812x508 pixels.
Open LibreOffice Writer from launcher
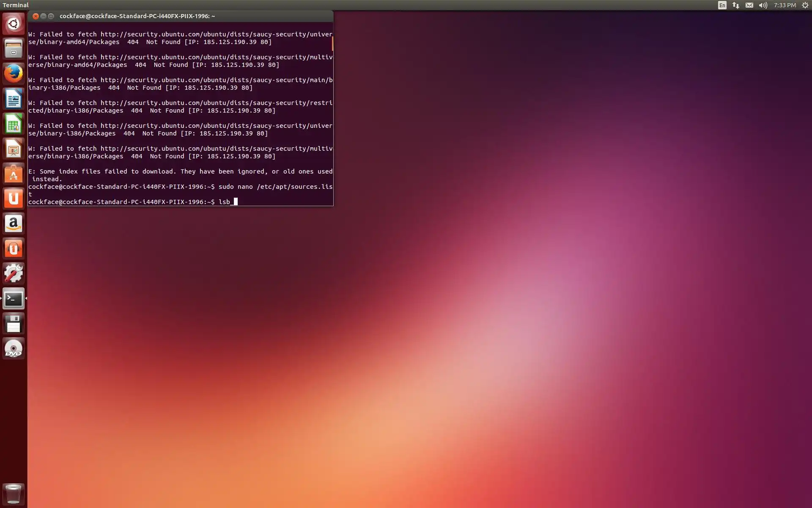tap(14, 99)
